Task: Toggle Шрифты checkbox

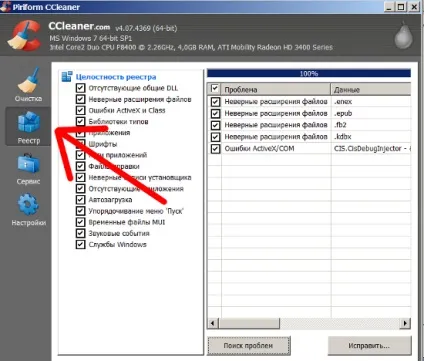Action: 80,144
